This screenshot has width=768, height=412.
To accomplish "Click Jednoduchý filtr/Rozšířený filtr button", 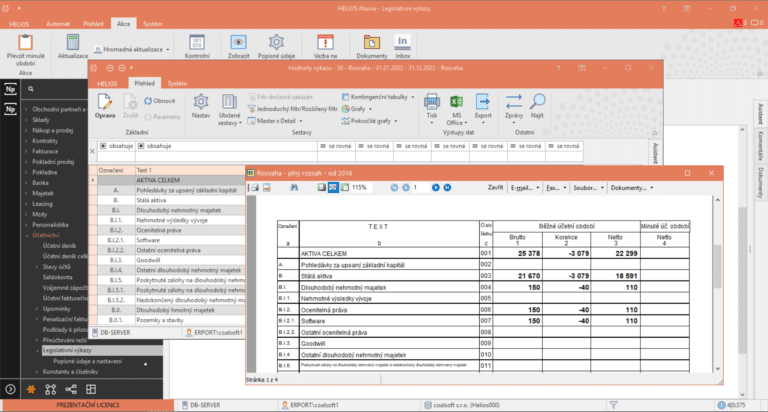I will [x=292, y=109].
